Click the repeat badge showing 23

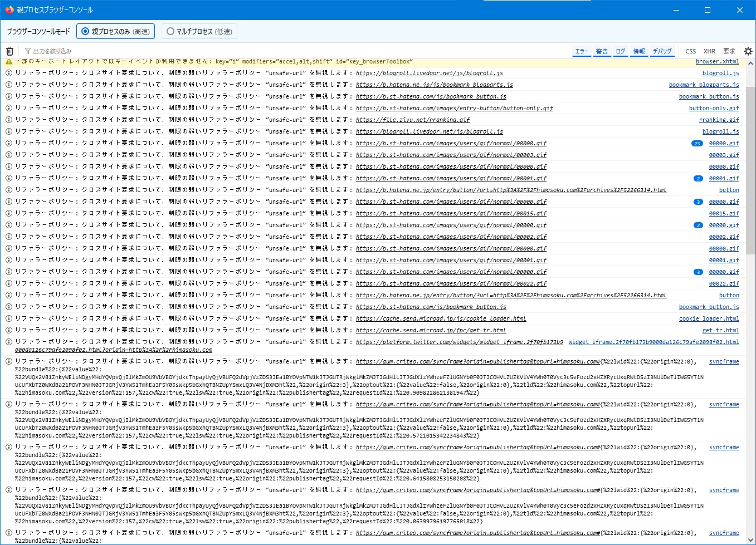coord(697,144)
